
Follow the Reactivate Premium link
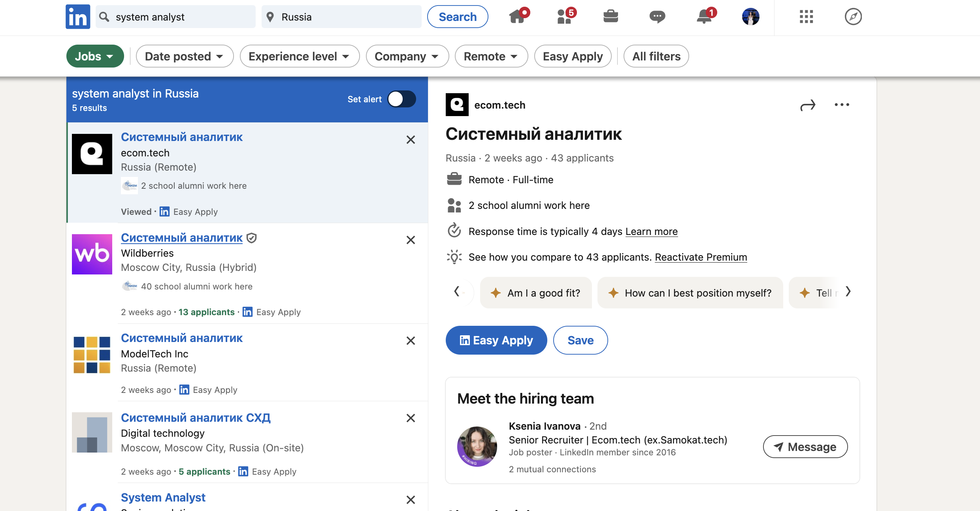(x=701, y=257)
